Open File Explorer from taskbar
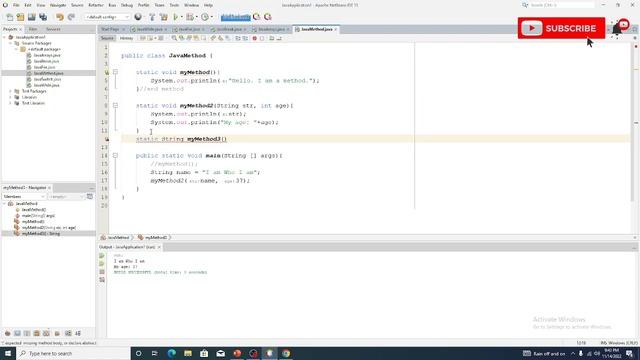 coord(188,353)
